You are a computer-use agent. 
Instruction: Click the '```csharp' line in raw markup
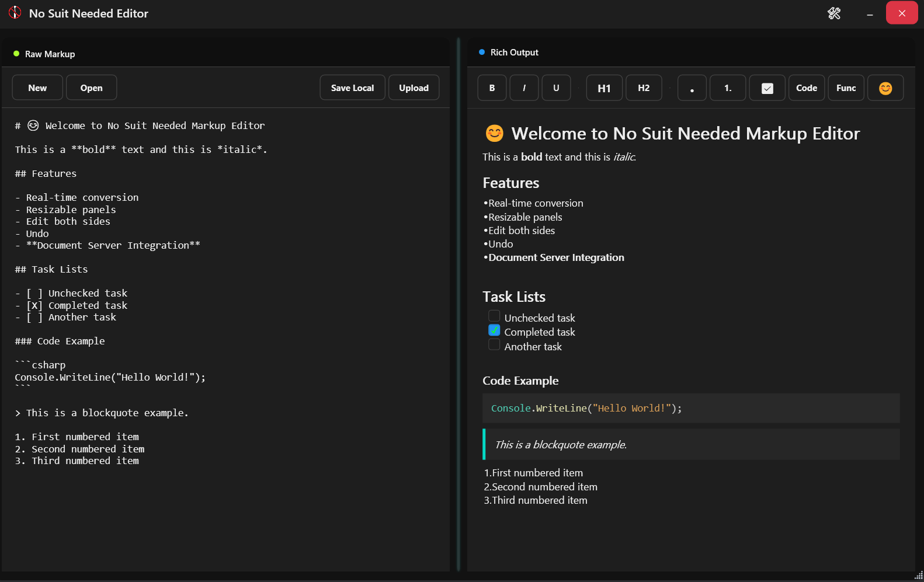click(40, 365)
